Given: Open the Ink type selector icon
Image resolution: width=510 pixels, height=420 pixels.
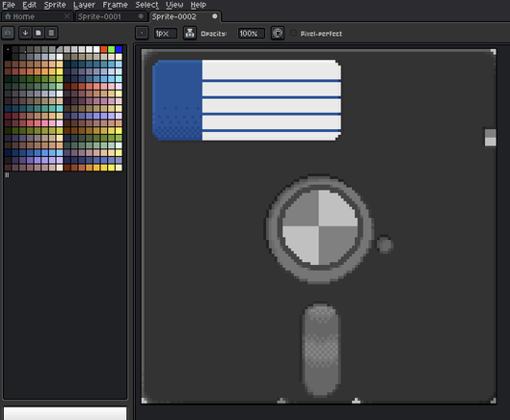Looking at the screenshot, I should pos(190,33).
